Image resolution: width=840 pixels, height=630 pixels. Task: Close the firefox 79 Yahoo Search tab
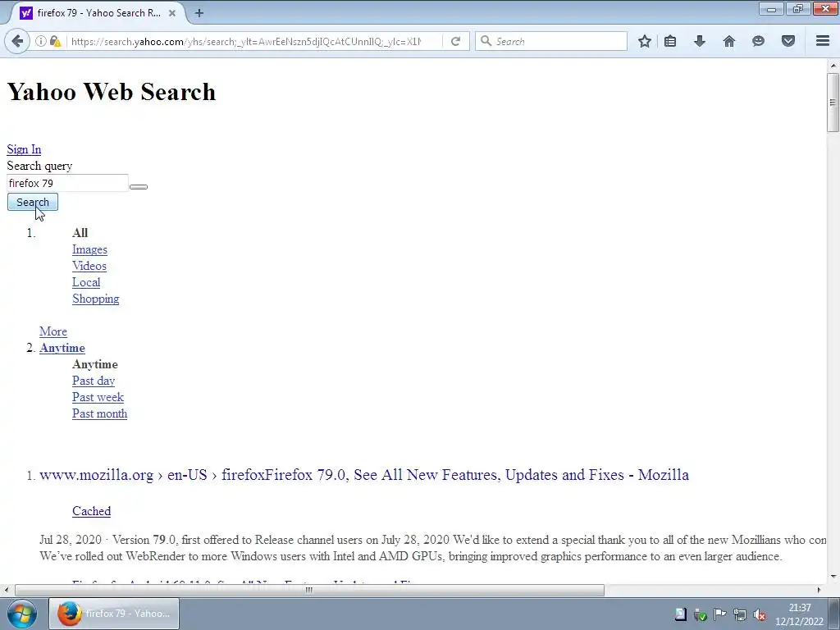[172, 13]
